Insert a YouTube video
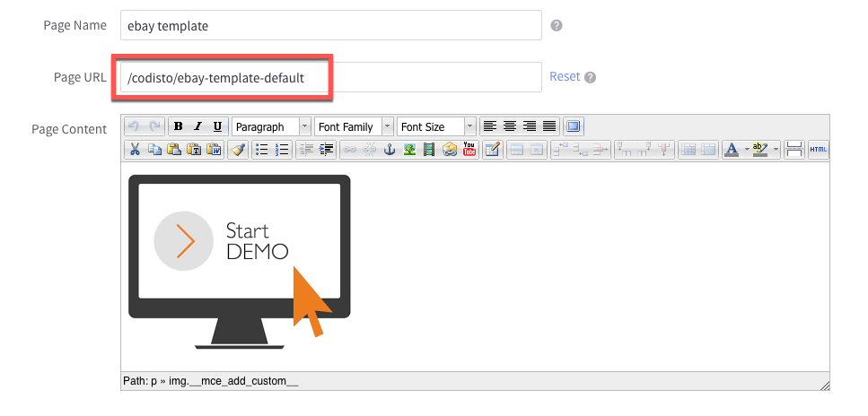The image size is (868, 416). tap(469, 150)
